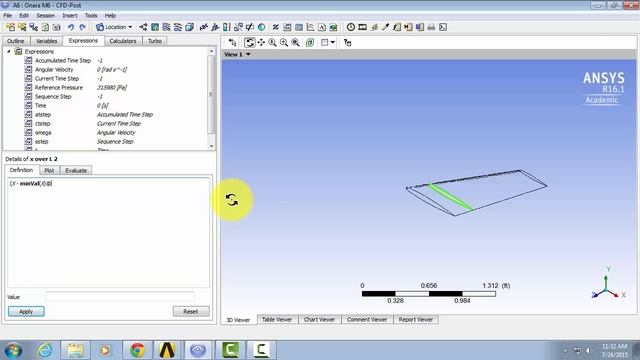Click inside the Value field
Screen dimensions: 640x360
tap(120, 297)
